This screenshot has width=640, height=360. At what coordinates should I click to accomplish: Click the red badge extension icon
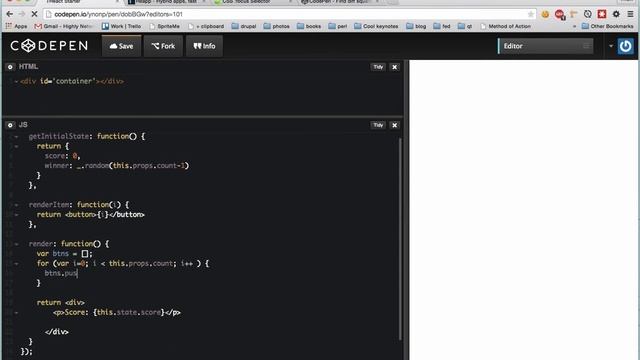coord(560,15)
